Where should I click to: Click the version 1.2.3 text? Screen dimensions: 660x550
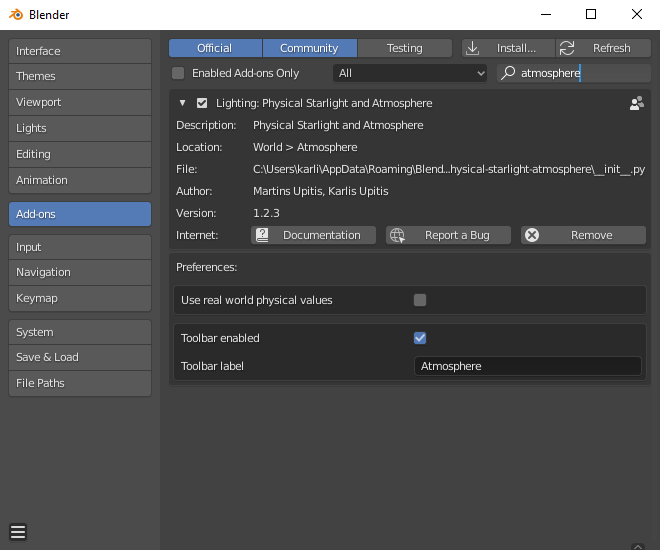coord(266,213)
